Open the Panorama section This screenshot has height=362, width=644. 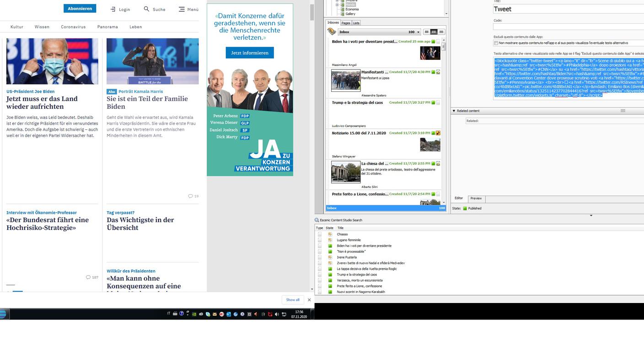[107, 27]
